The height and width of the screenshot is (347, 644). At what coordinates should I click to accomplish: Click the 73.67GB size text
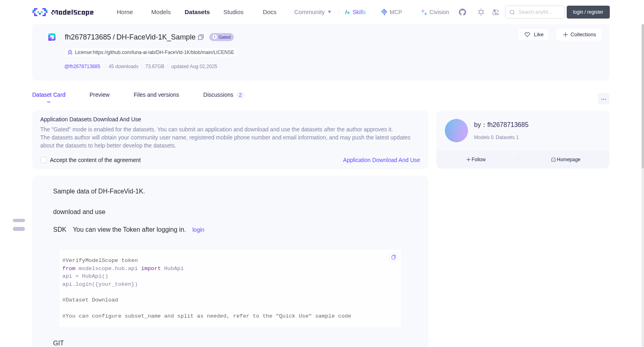tap(155, 66)
